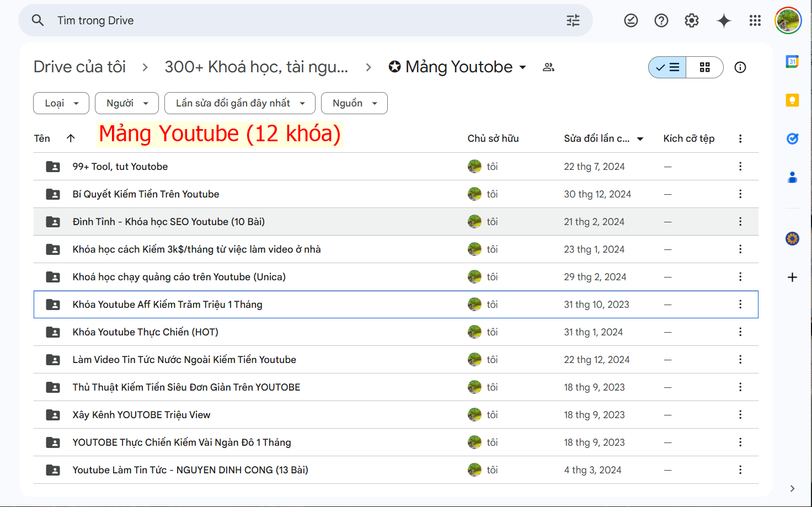
Task: Select Làm Video Tin Tức Nước Ngoài folder
Action: 396,360
